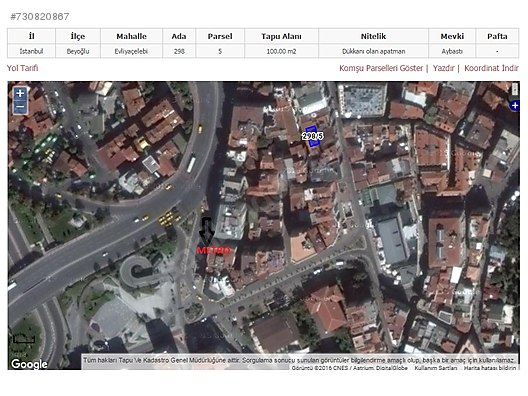The height and width of the screenshot is (396, 528).
Task: Click the Google logo on the map
Action: point(29,364)
